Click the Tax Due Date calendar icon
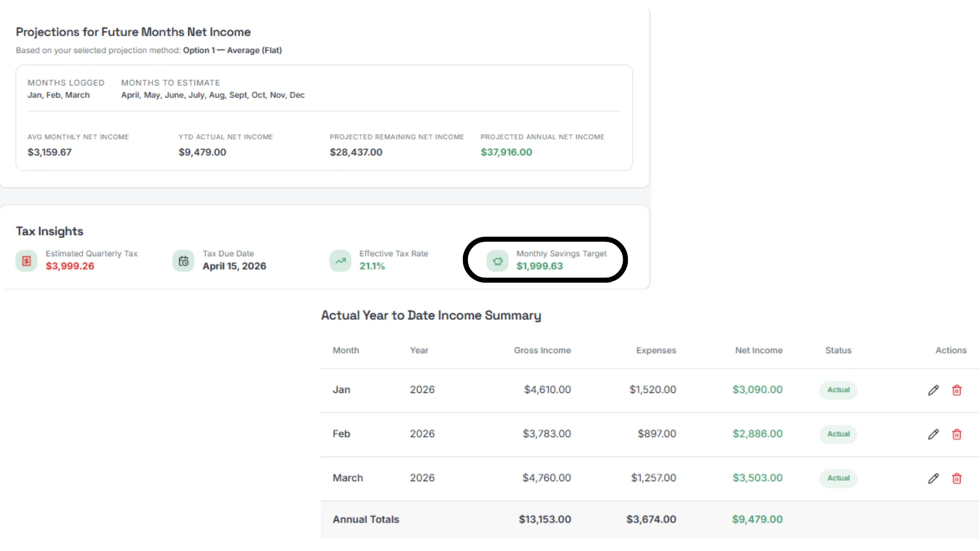 (x=183, y=261)
